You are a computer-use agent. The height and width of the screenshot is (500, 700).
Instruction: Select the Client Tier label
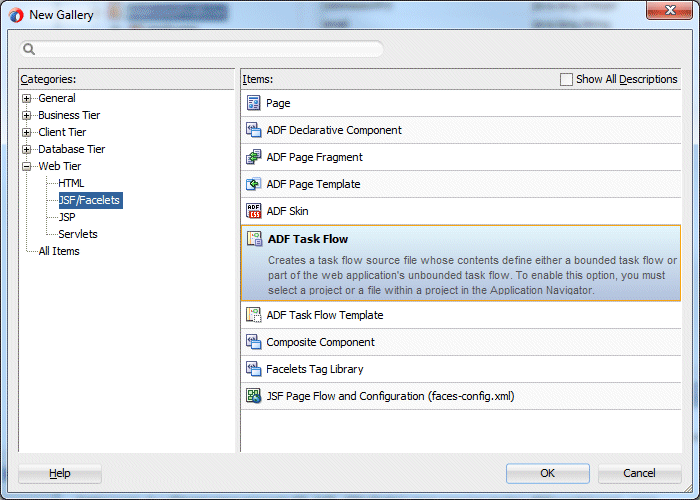[62, 132]
